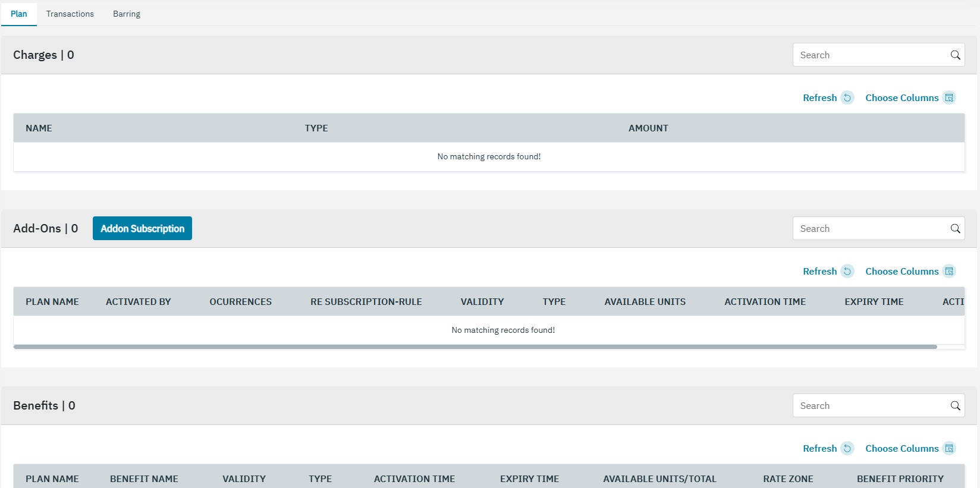Image resolution: width=980 pixels, height=488 pixels.
Task: Open the column chooser icon for Charges
Action: (x=949, y=98)
